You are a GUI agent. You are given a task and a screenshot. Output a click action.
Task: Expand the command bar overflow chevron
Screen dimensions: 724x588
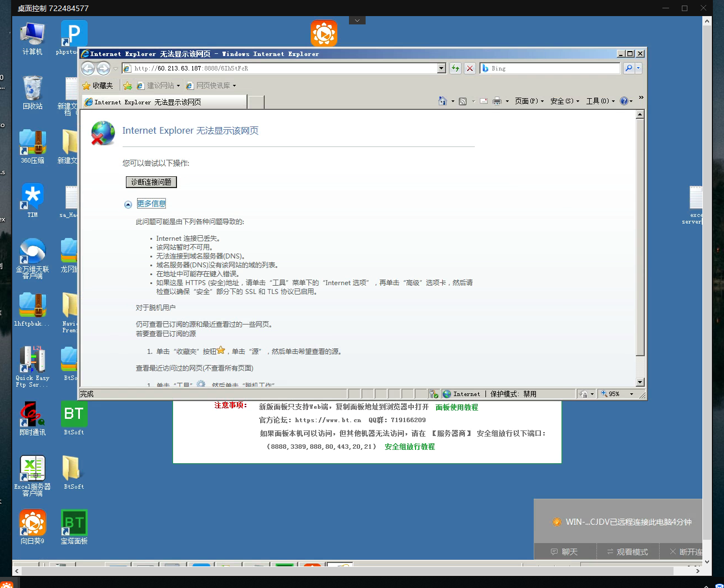pos(641,98)
